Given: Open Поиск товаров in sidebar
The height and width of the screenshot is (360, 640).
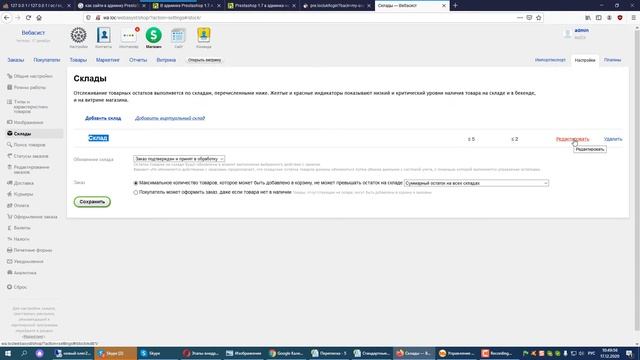Looking at the screenshot, I should coord(29,145).
